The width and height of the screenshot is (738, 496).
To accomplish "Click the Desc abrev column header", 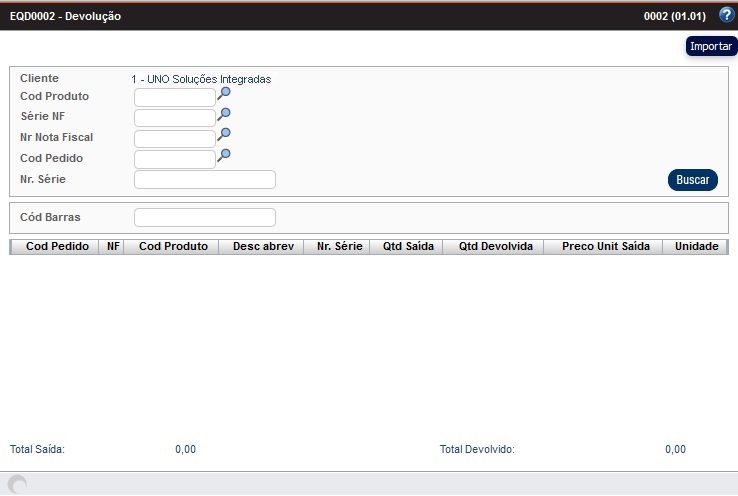I will 263,246.
